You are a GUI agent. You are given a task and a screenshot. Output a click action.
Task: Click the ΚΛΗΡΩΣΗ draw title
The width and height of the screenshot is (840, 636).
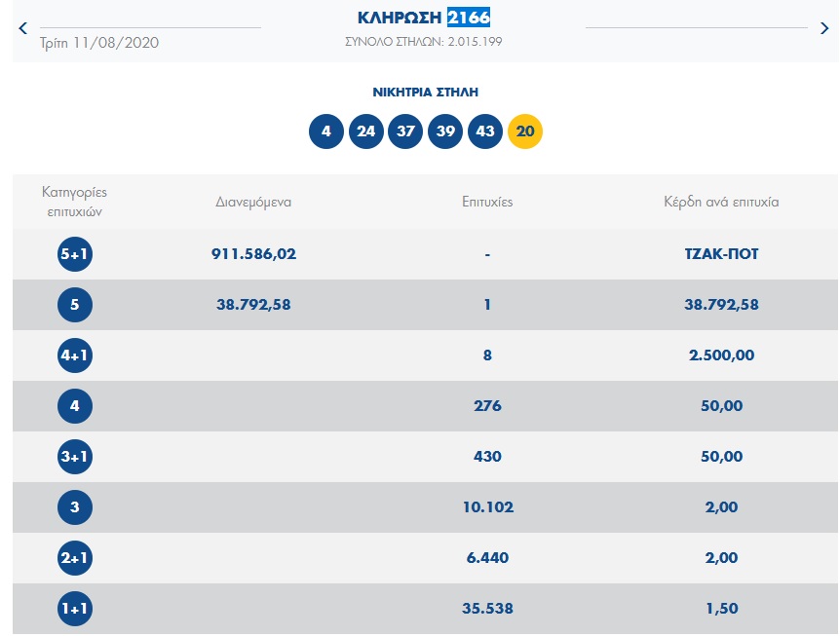point(400,17)
